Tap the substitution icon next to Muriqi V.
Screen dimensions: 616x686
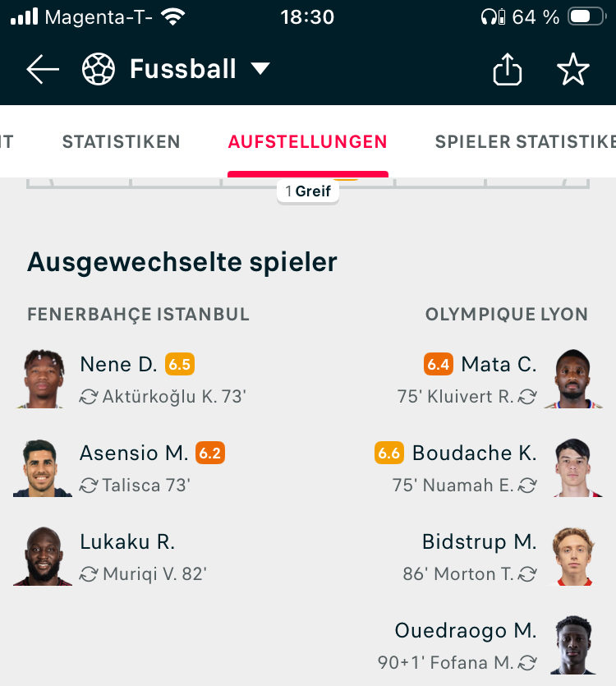click(x=89, y=574)
